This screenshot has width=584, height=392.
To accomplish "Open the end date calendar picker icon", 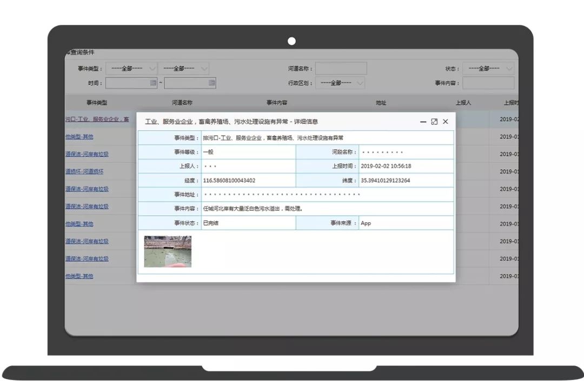I will coord(211,83).
